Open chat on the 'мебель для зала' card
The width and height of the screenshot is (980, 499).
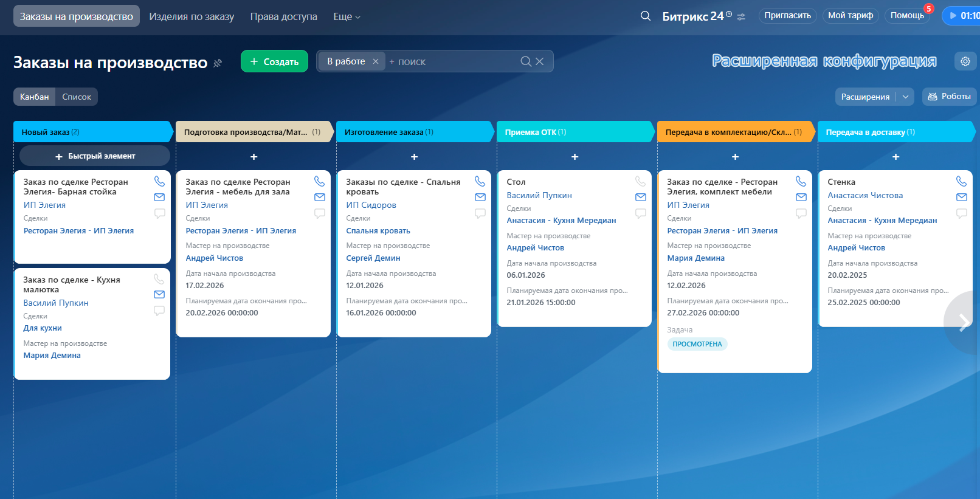(x=320, y=213)
